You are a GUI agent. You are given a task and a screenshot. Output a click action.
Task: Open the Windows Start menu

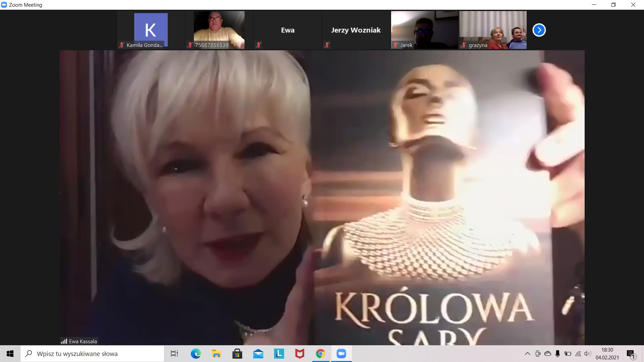pos(10,354)
